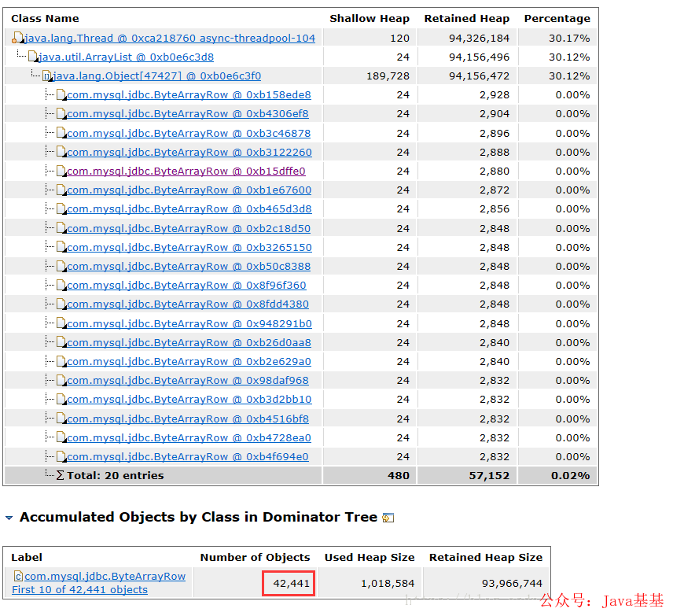Select the total shallow heap value 480

pyautogui.click(x=399, y=475)
